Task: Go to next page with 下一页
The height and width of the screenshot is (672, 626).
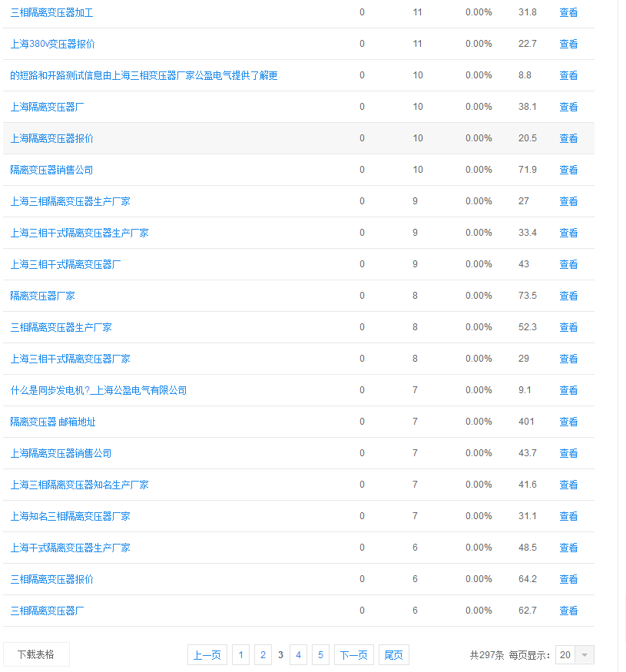Action: (x=354, y=655)
